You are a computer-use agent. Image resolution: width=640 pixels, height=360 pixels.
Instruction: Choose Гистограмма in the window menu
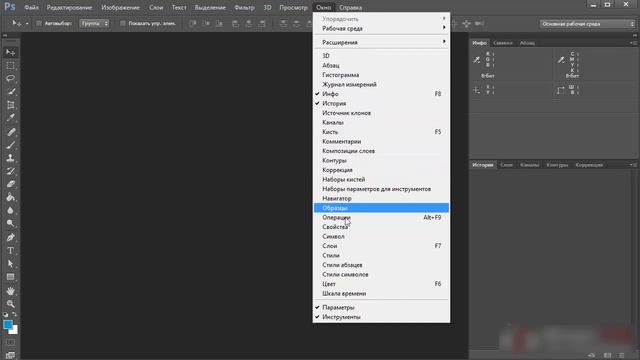tap(381, 75)
